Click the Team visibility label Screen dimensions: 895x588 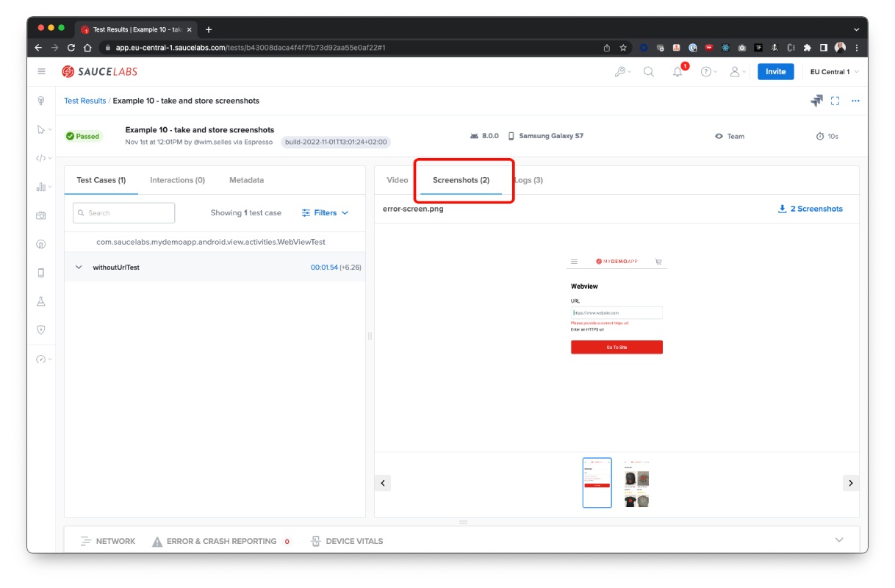[730, 136]
